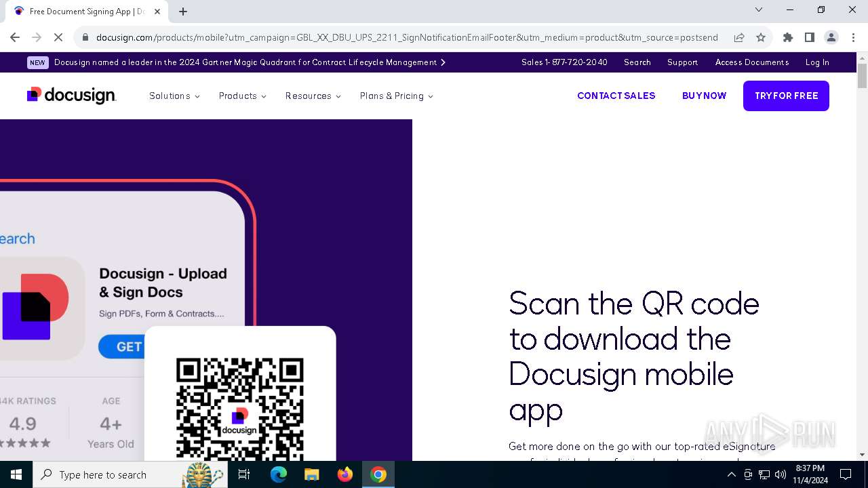This screenshot has width=868, height=488.
Task: Open the tab search chevron
Action: (759, 9)
